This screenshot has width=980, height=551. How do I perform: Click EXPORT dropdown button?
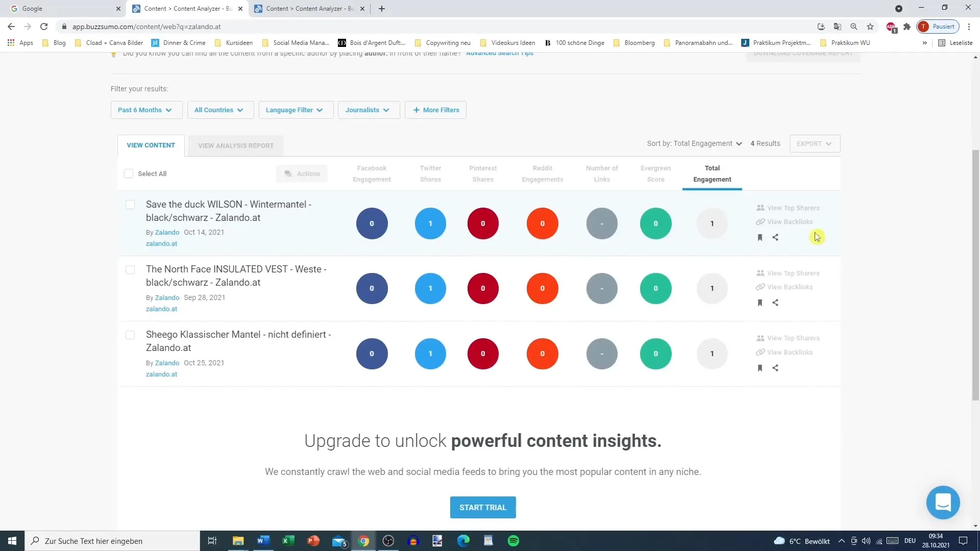pyautogui.click(x=813, y=143)
